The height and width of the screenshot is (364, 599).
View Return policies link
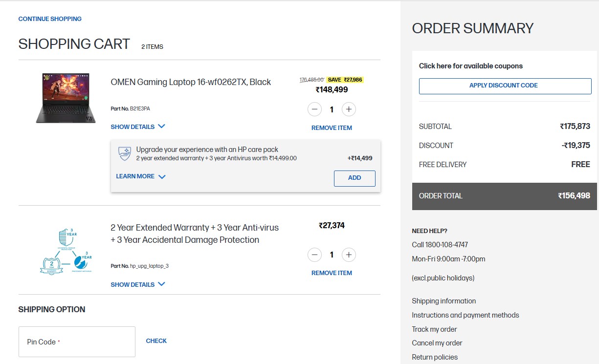click(435, 357)
